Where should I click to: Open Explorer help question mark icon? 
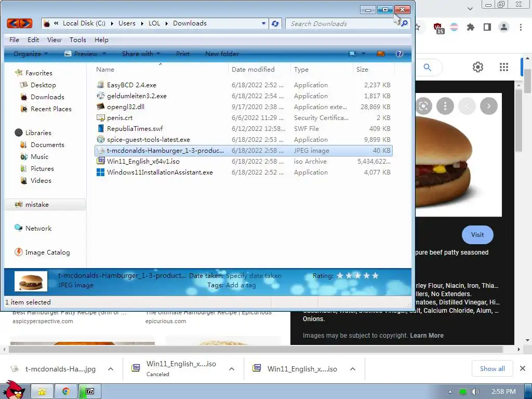[400, 54]
